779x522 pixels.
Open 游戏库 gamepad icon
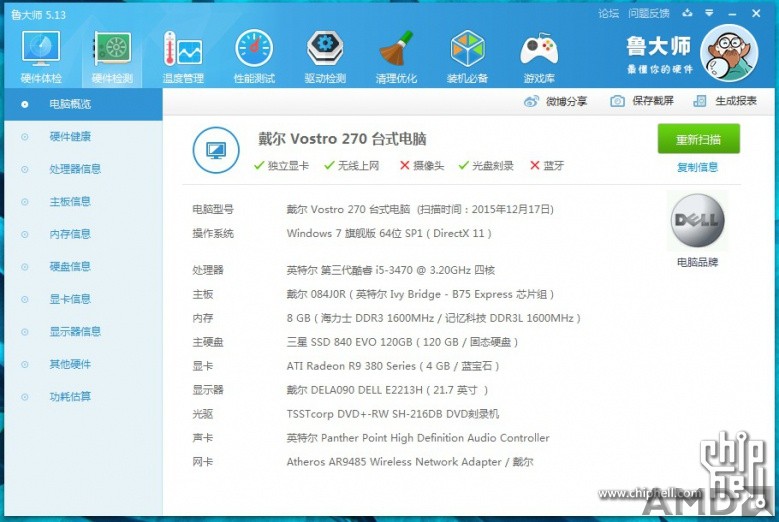(x=539, y=49)
